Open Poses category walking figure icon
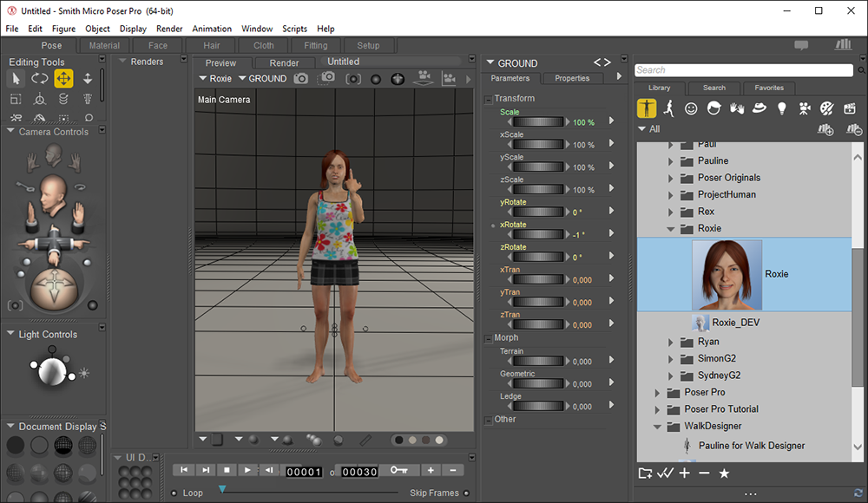This screenshot has width=868, height=503. pyautogui.click(x=668, y=108)
